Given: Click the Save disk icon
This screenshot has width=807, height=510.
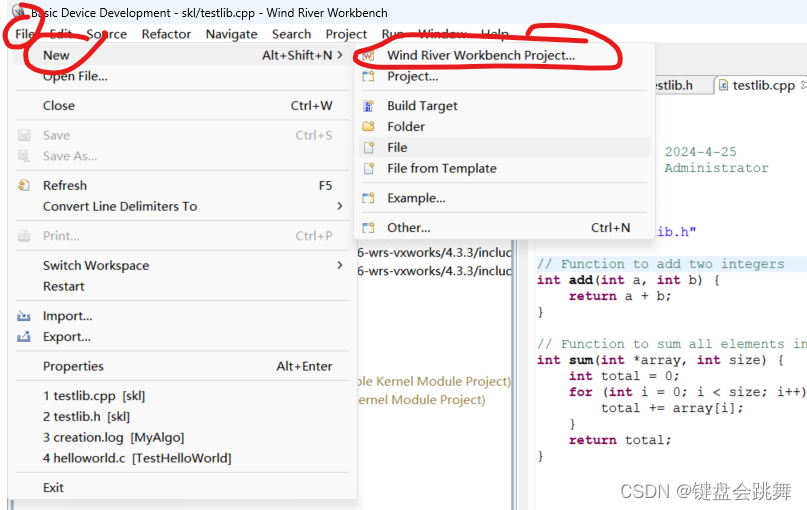Looking at the screenshot, I should (x=24, y=135).
